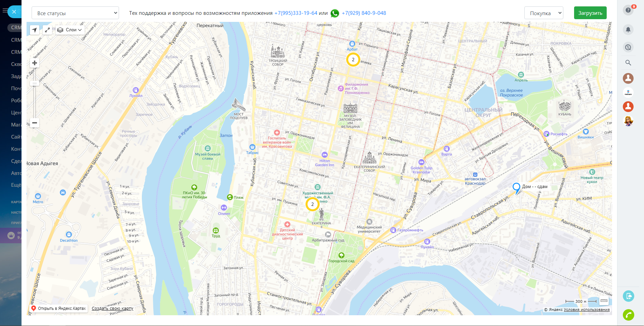This screenshot has width=644, height=326.
Task: Close the map panel with the blue X
Action: click(14, 12)
